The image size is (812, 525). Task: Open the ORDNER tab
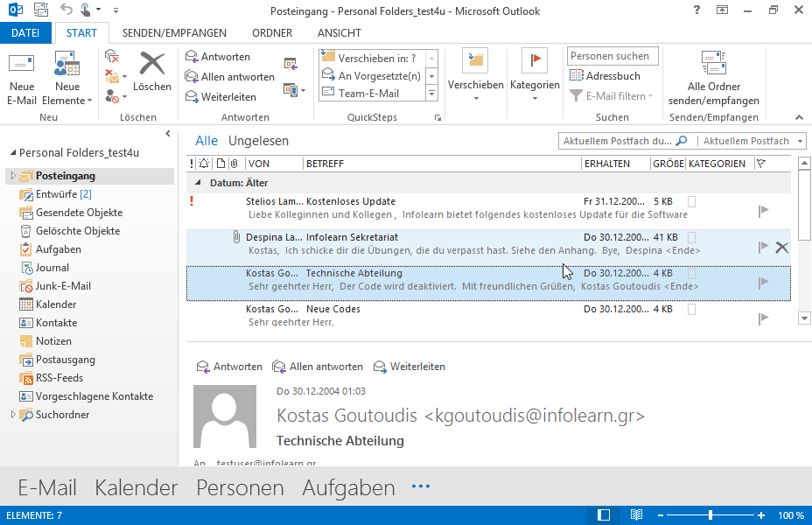coord(272,33)
